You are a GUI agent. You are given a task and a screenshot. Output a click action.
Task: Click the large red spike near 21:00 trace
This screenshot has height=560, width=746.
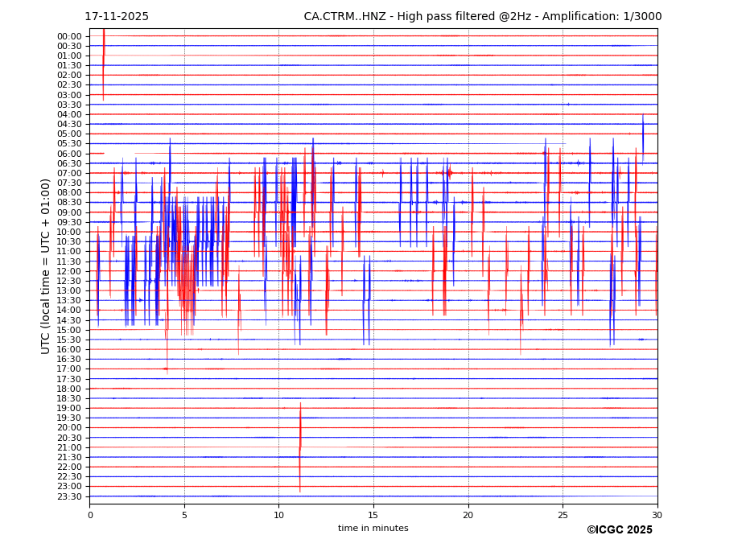point(300,447)
